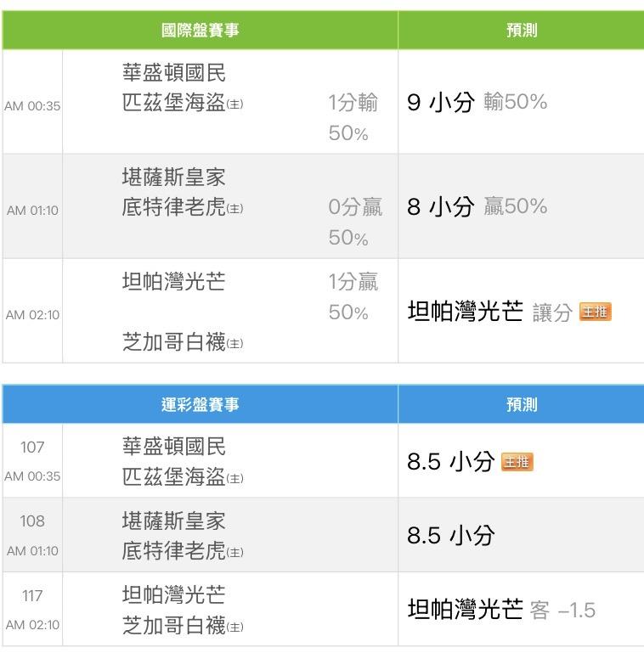Open 華盛頓國民 in the 國際盤 table

click(x=174, y=73)
